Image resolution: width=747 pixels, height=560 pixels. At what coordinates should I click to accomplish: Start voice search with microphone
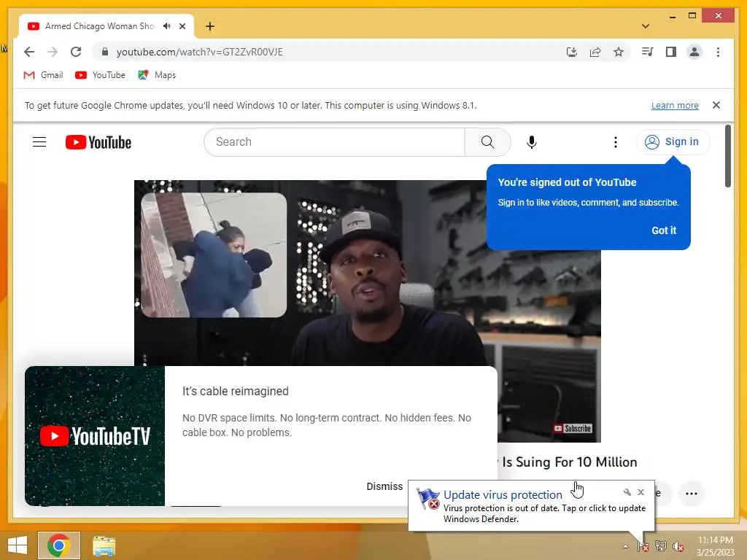[x=532, y=142]
